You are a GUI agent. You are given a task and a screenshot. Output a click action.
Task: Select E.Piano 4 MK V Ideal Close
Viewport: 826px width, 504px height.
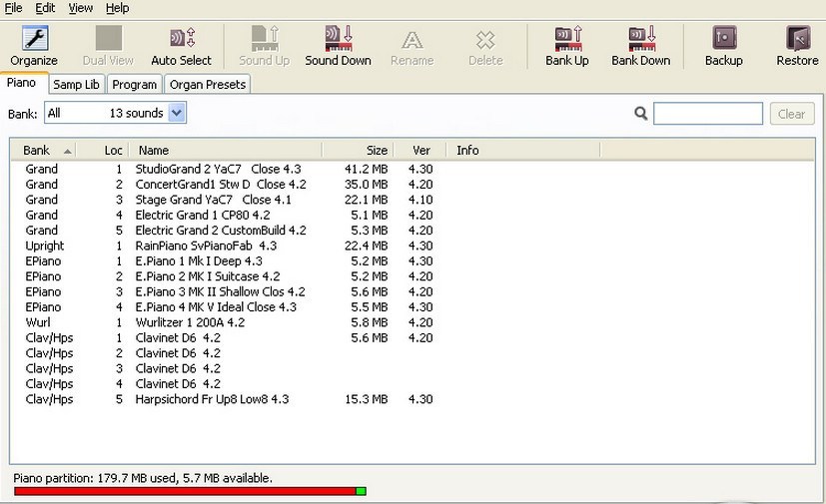tap(216, 307)
